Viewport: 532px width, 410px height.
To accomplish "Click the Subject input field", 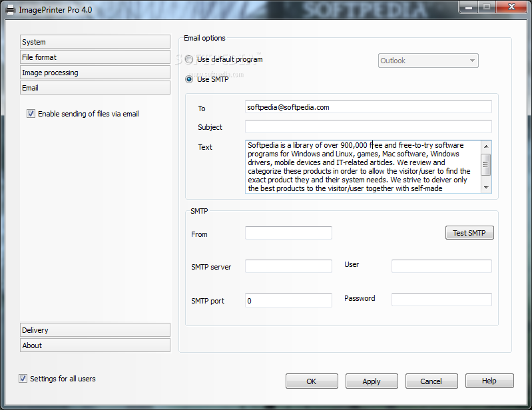I will tap(368, 126).
